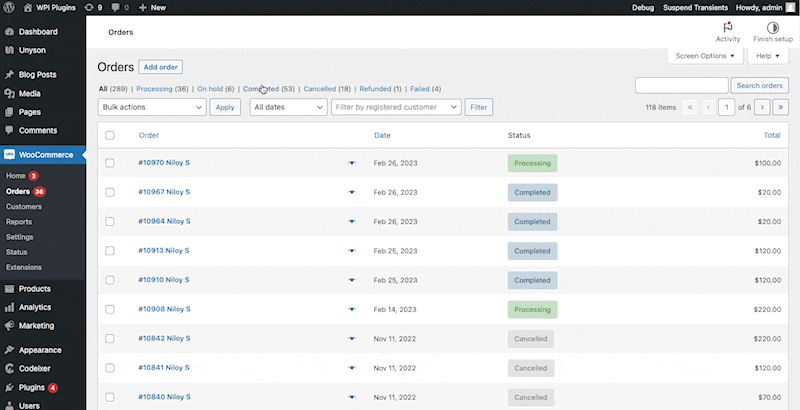Check the box for order #10964

tap(110, 221)
